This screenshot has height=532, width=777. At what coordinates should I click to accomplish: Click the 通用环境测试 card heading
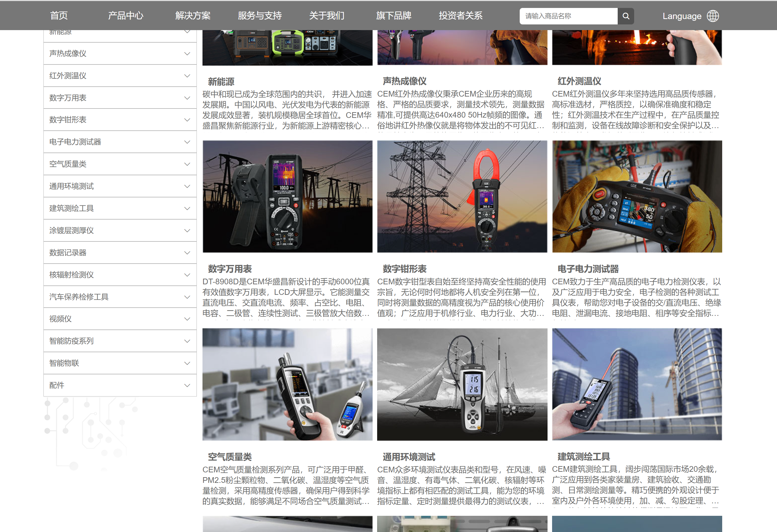(x=409, y=457)
